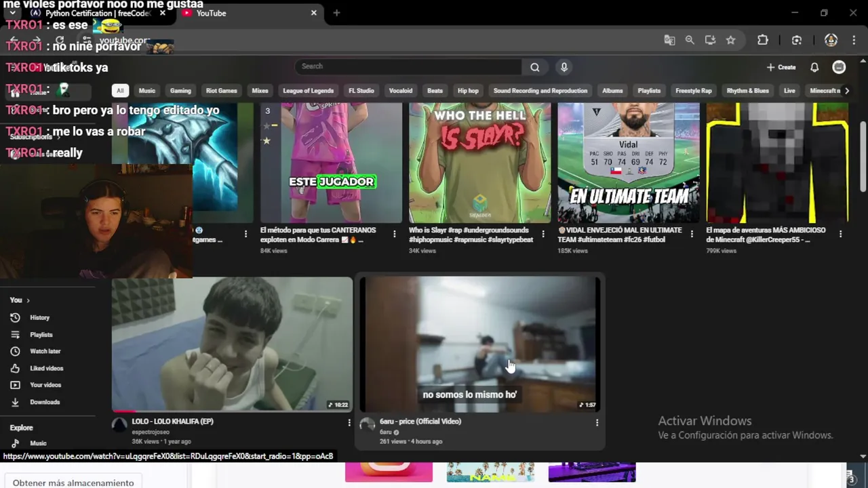Select the Gaming filter chip

[180, 91]
